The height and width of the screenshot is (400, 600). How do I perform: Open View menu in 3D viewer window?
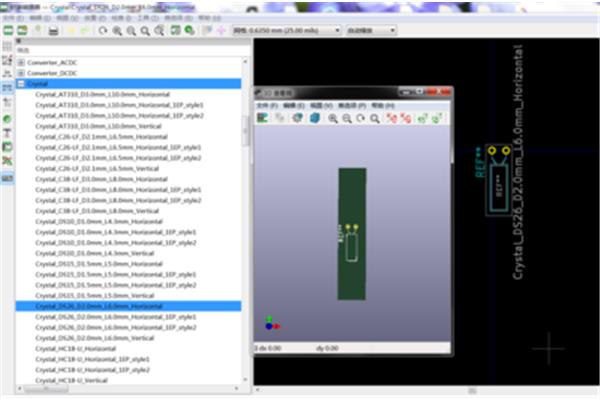click(x=321, y=105)
